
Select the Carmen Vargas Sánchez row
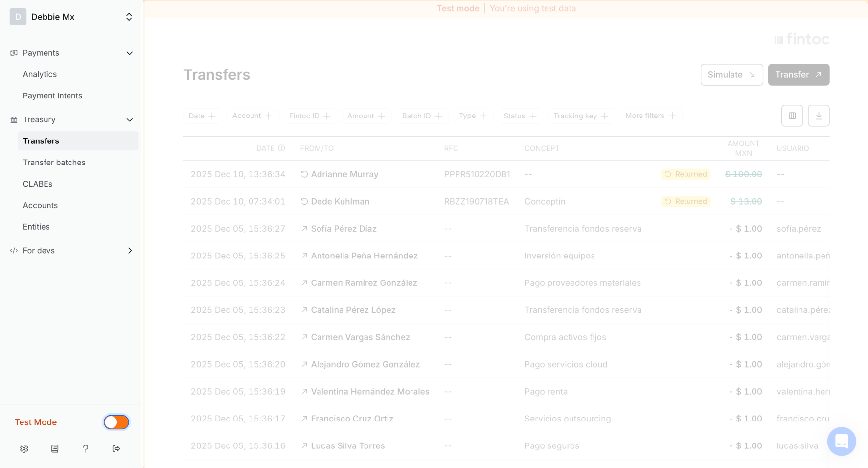506,337
